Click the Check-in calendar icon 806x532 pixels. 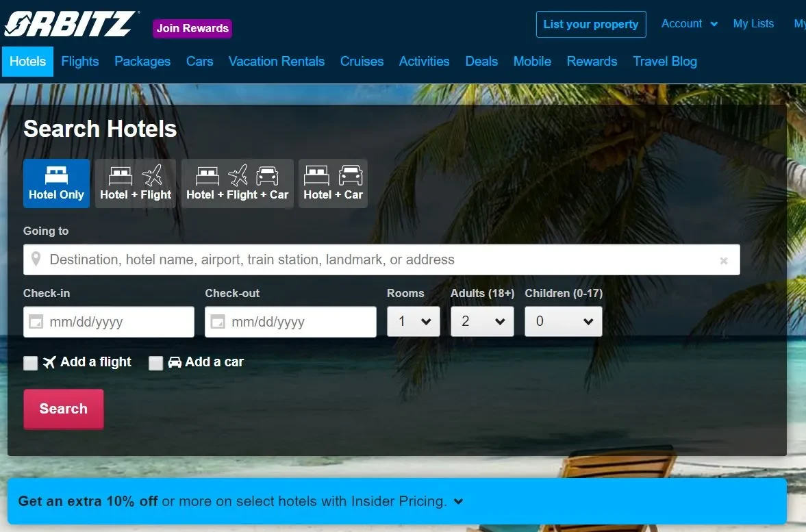pos(36,322)
